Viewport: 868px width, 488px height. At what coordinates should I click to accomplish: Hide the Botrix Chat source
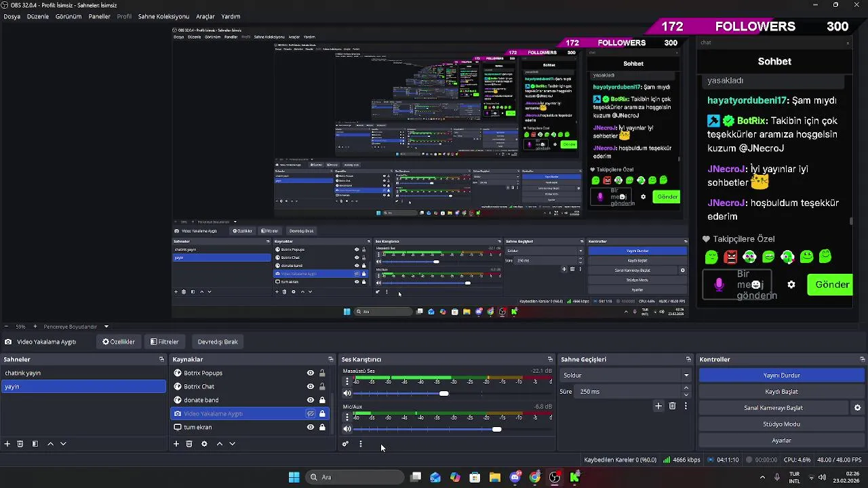[311, 386]
